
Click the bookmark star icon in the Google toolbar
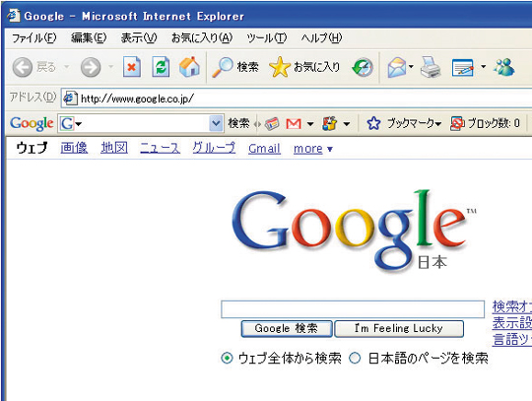pos(373,123)
